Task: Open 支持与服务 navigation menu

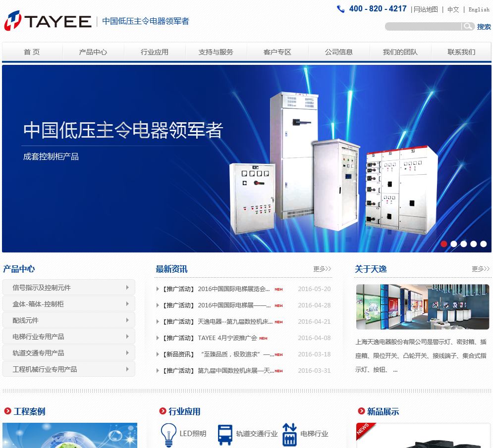Action: point(216,52)
